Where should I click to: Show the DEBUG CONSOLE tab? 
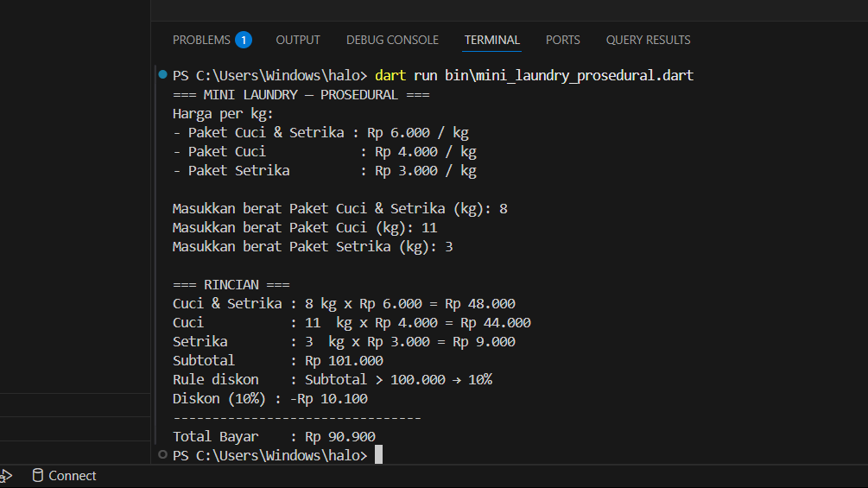click(392, 40)
